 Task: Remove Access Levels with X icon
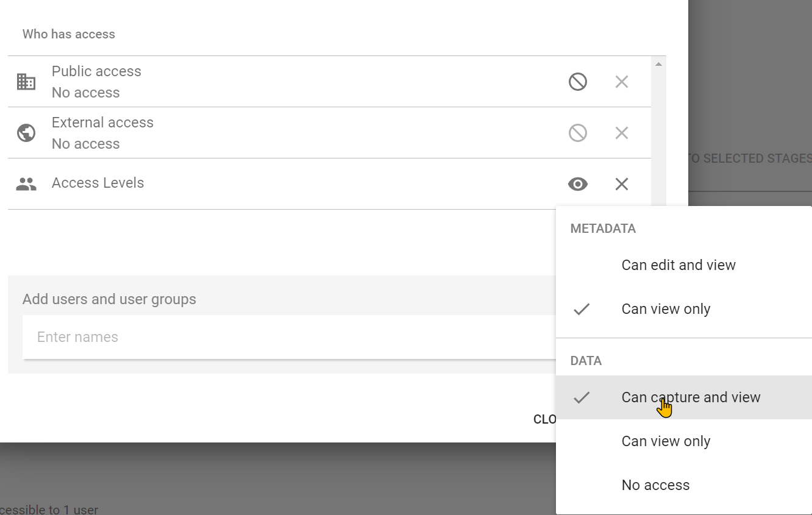(x=622, y=184)
